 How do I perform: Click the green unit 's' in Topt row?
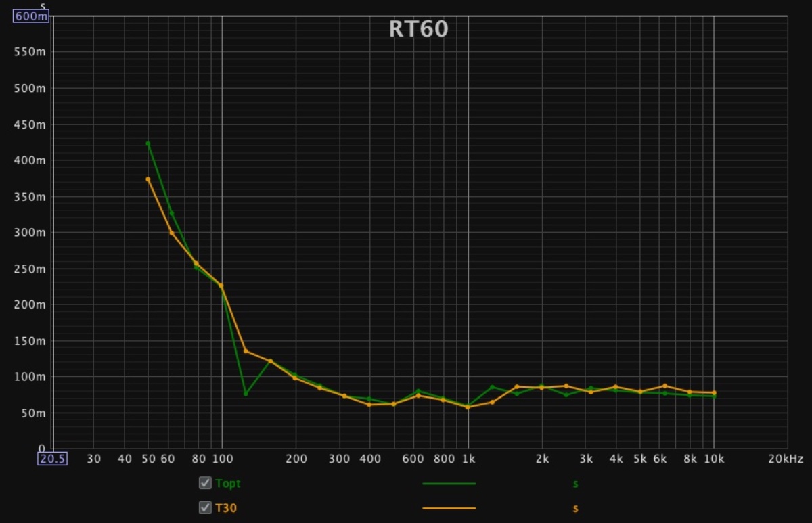click(x=575, y=484)
